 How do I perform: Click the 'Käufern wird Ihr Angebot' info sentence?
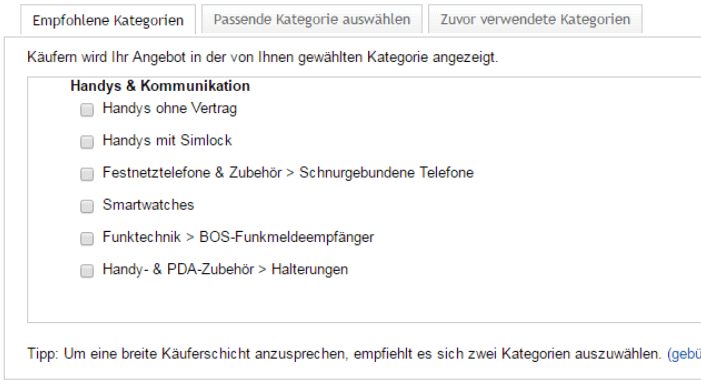click(x=262, y=57)
